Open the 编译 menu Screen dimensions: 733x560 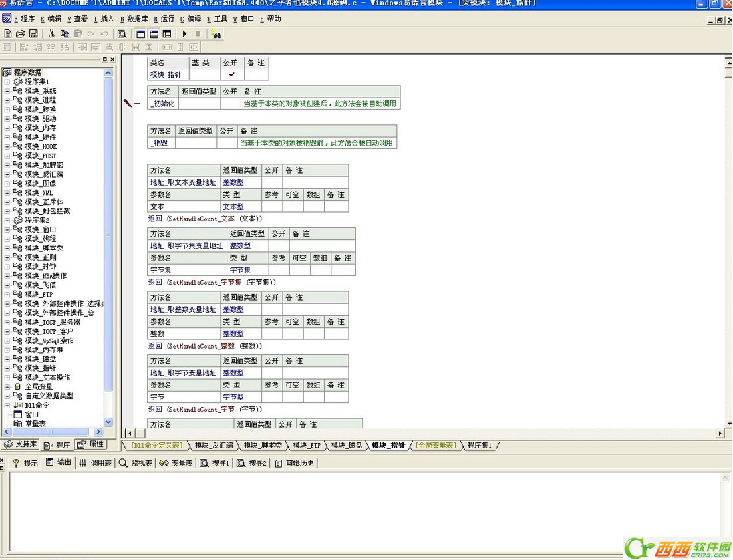[x=191, y=19]
